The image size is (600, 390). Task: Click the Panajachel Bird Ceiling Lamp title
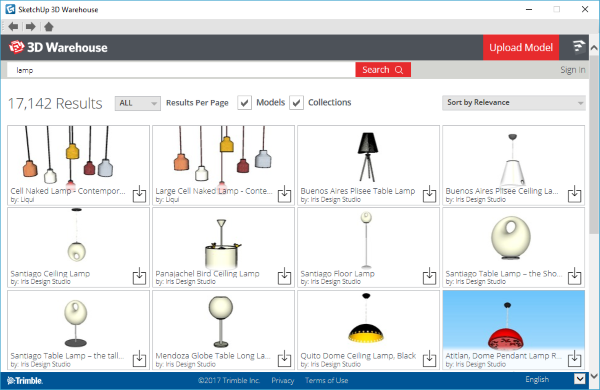pyautogui.click(x=207, y=274)
